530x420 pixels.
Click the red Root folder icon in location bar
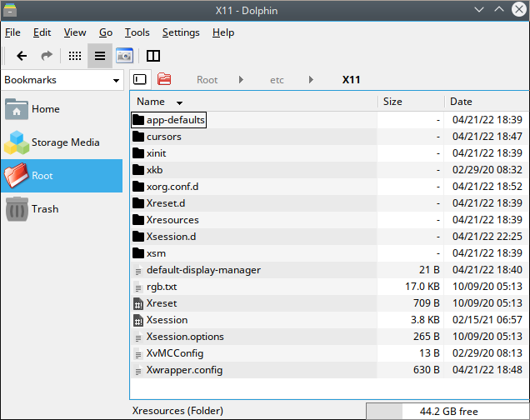tap(164, 80)
